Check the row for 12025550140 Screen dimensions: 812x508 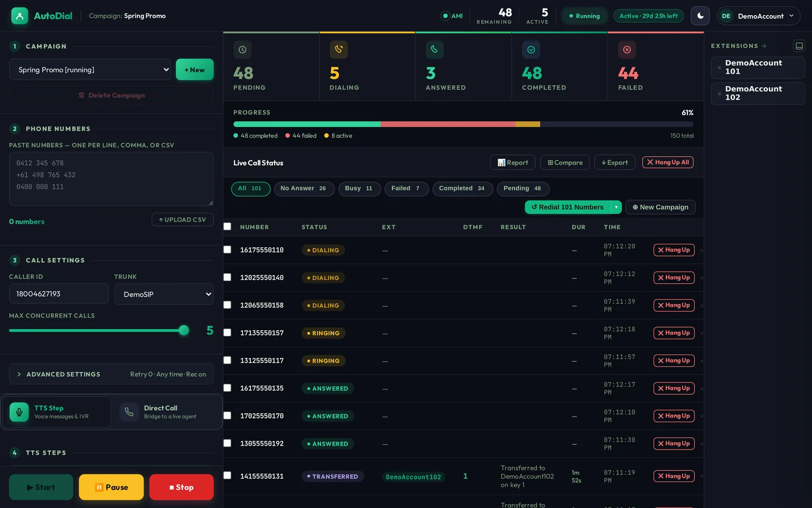pos(227,277)
